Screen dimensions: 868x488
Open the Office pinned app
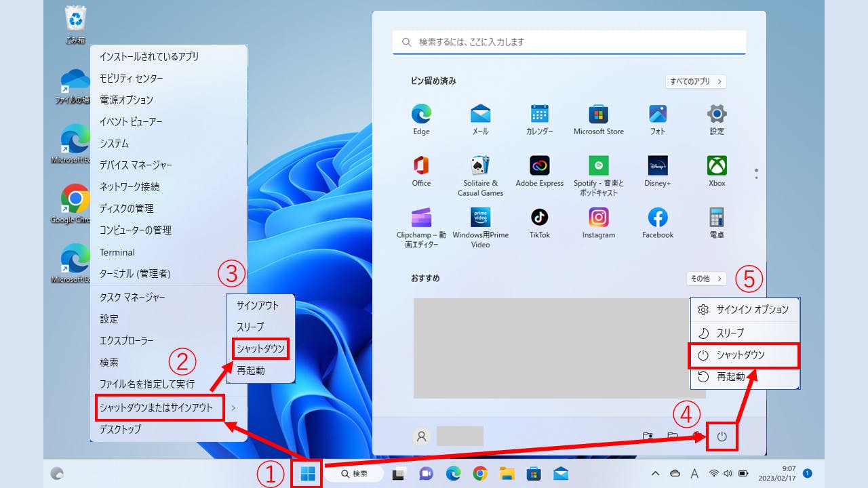421,171
